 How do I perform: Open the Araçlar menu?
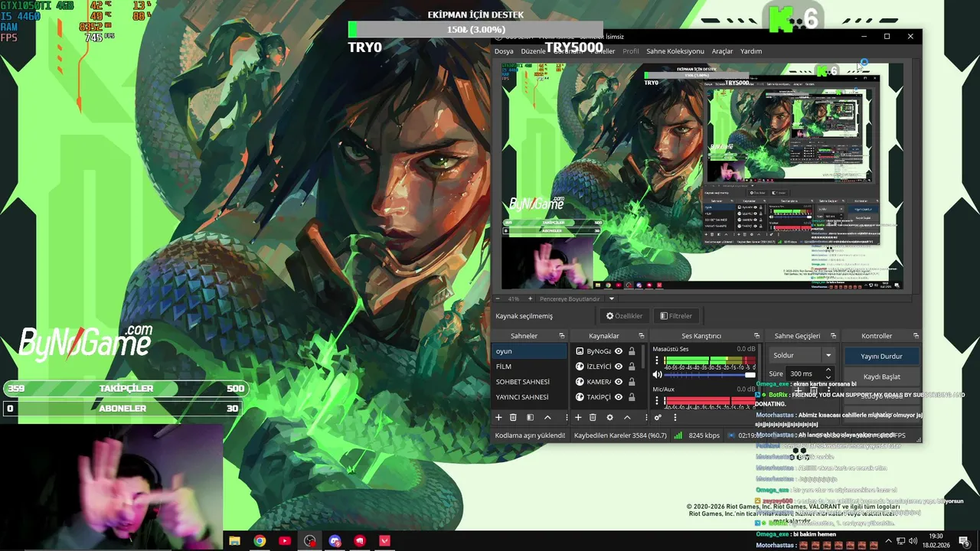pyautogui.click(x=722, y=51)
